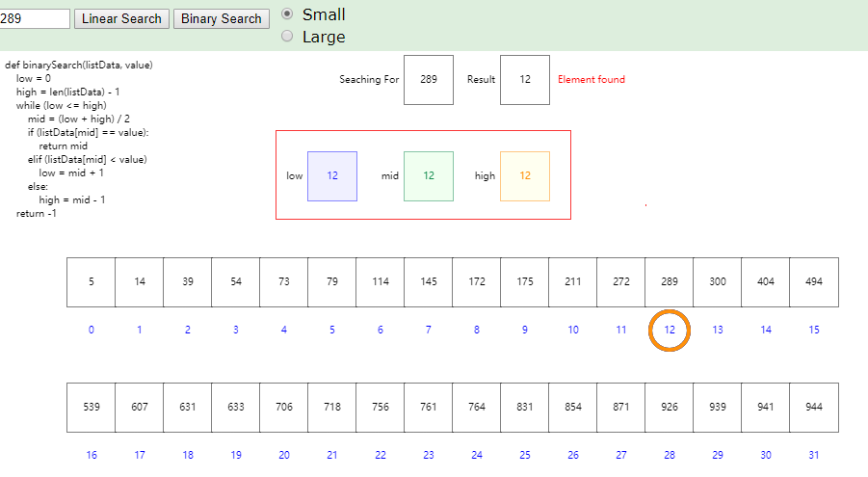Image resolution: width=868 pixels, height=477 pixels.
Task: Select array cell containing 941
Action: (x=766, y=408)
